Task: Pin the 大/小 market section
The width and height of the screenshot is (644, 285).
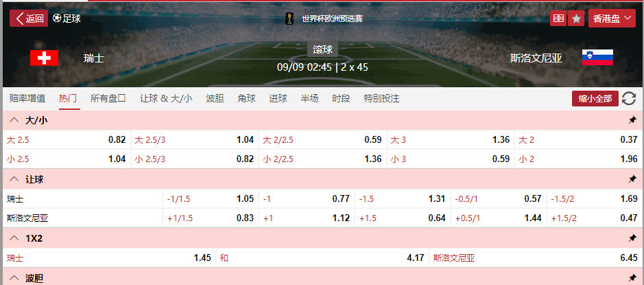Action: tap(632, 120)
